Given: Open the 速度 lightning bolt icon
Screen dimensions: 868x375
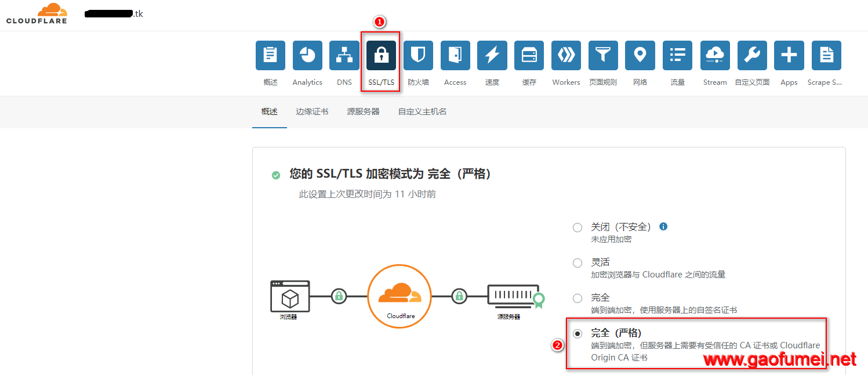Looking at the screenshot, I should click(492, 56).
